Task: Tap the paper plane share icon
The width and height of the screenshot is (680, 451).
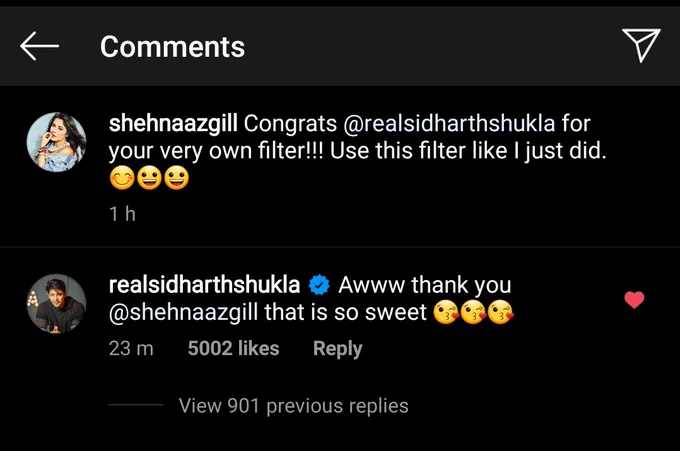Action: 641,45
